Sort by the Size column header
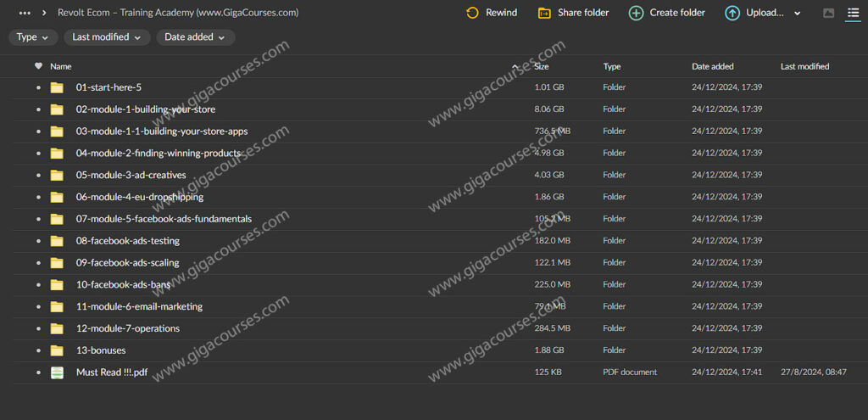The width and height of the screenshot is (868, 420). coord(542,66)
